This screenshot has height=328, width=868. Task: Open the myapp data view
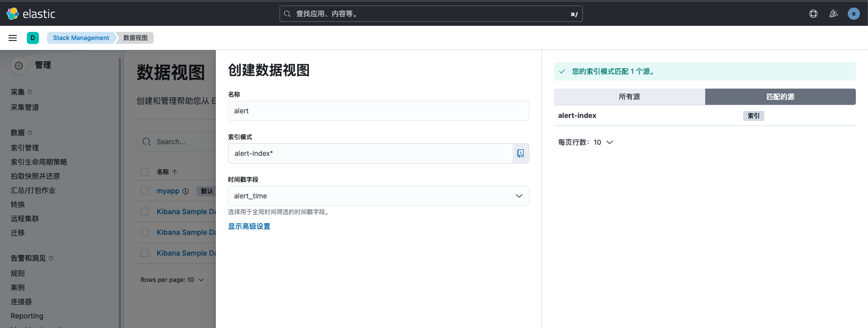(x=168, y=191)
